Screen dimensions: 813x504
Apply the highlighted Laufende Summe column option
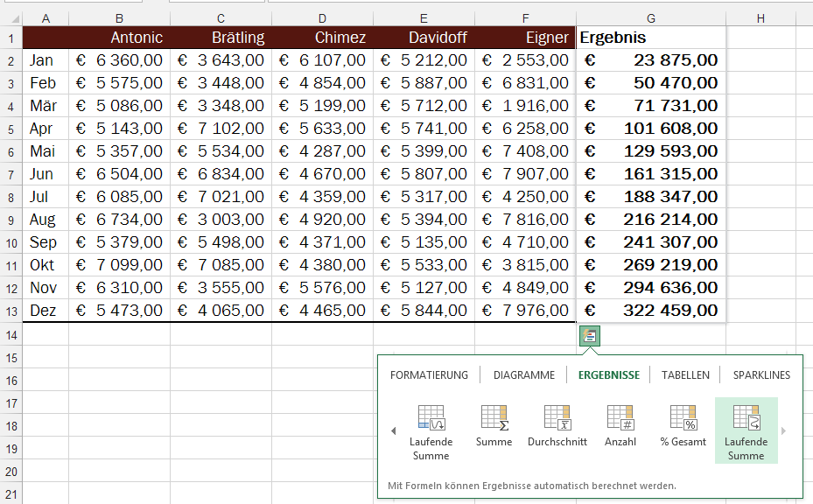pyautogui.click(x=746, y=430)
